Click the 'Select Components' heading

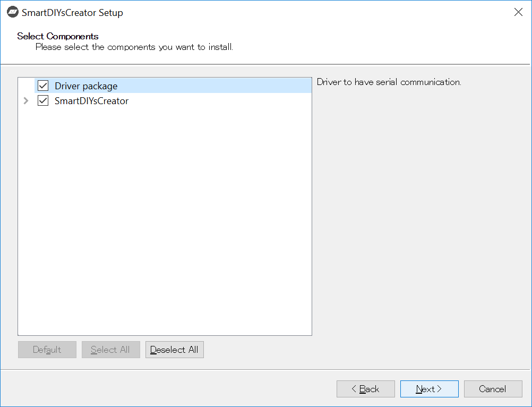click(x=58, y=36)
